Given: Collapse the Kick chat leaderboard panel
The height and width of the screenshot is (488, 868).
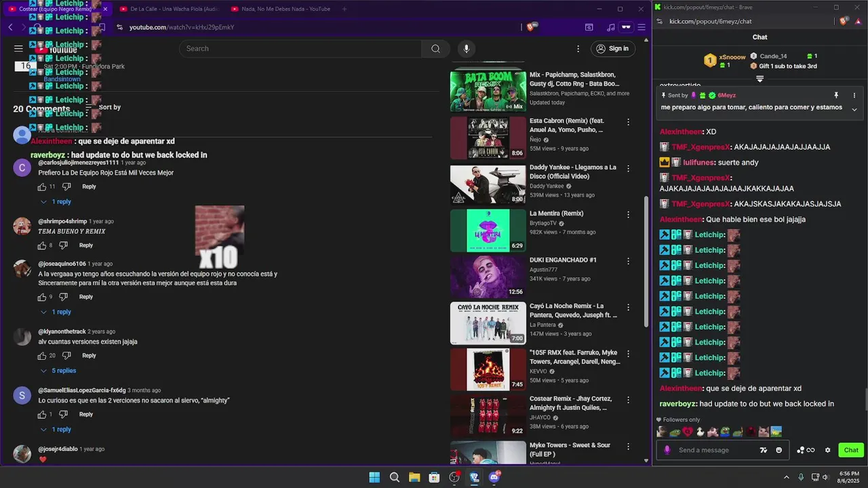Looking at the screenshot, I should (x=759, y=79).
